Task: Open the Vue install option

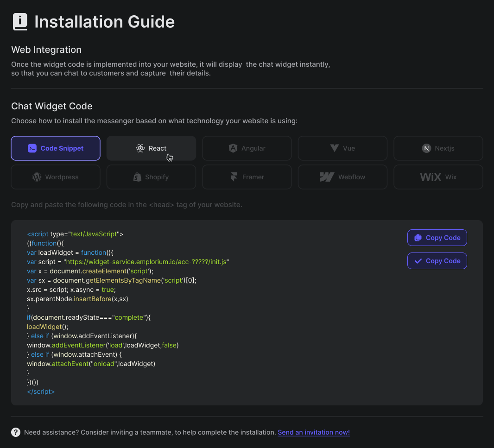Action: 342,148
